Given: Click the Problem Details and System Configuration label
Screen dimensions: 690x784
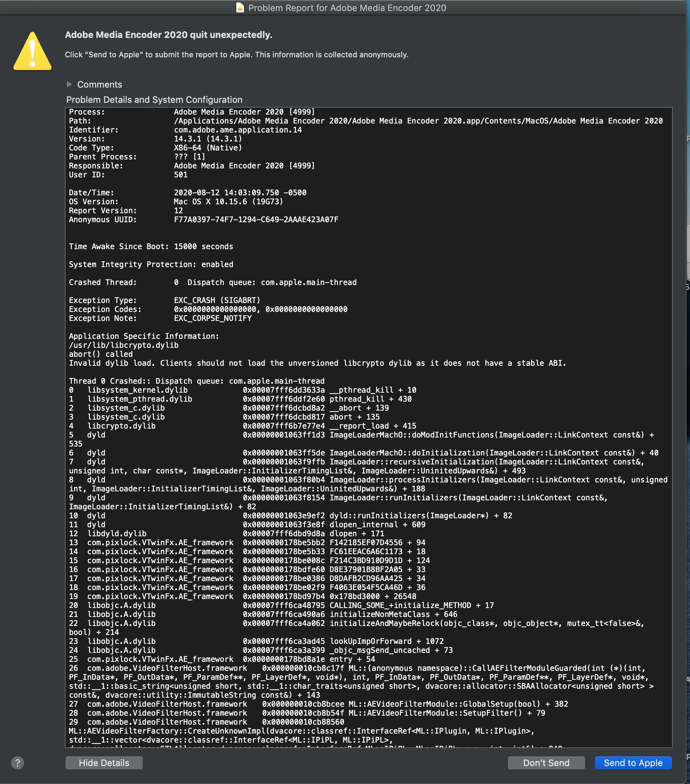Looking at the screenshot, I should point(154,100).
